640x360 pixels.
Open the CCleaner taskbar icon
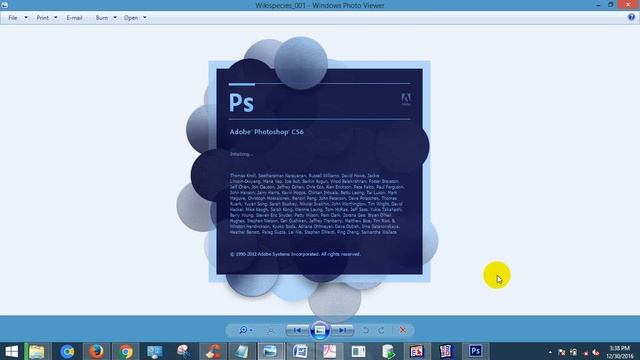213,351
